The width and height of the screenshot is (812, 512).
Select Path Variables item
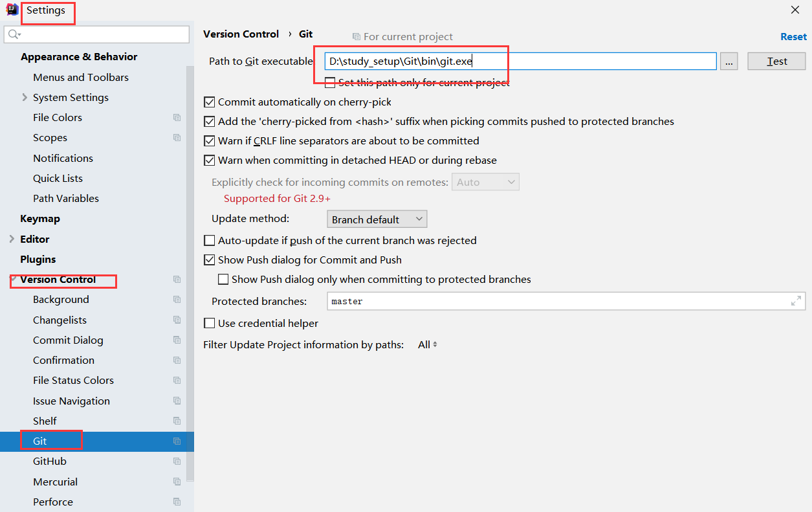pyautogui.click(x=66, y=199)
